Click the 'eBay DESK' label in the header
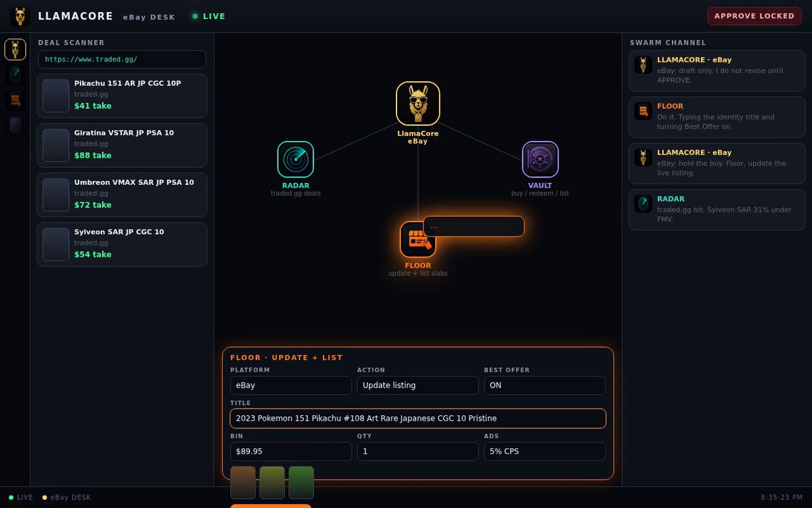The image size is (812, 508). point(149,17)
